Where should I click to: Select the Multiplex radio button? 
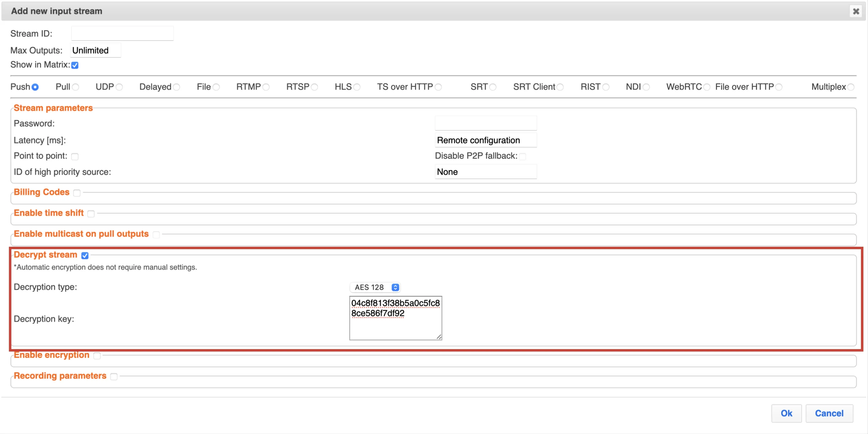[x=851, y=87]
